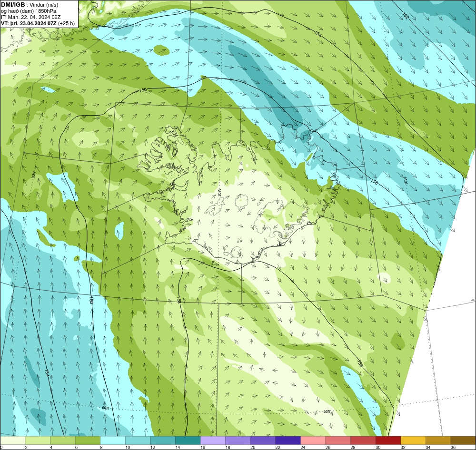This screenshot has height=450, width=476.
Task: Click the 32–34 m/s yellow-gold swatch
Action: 413,440
